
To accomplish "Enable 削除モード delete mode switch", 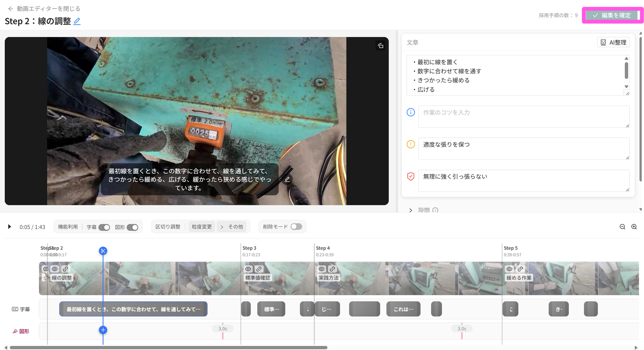I will (x=296, y=226).
